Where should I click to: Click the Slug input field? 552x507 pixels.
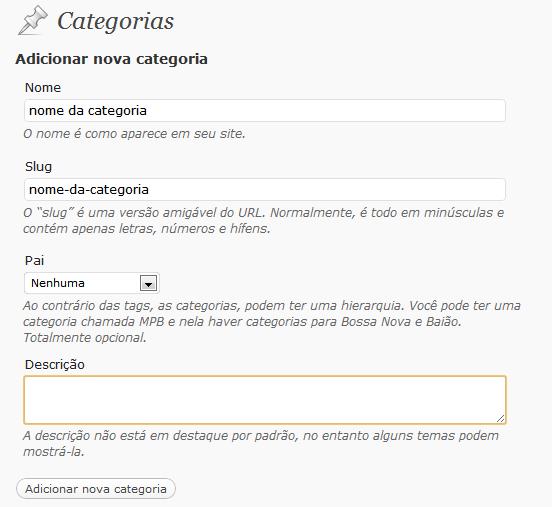click(265, 189)
